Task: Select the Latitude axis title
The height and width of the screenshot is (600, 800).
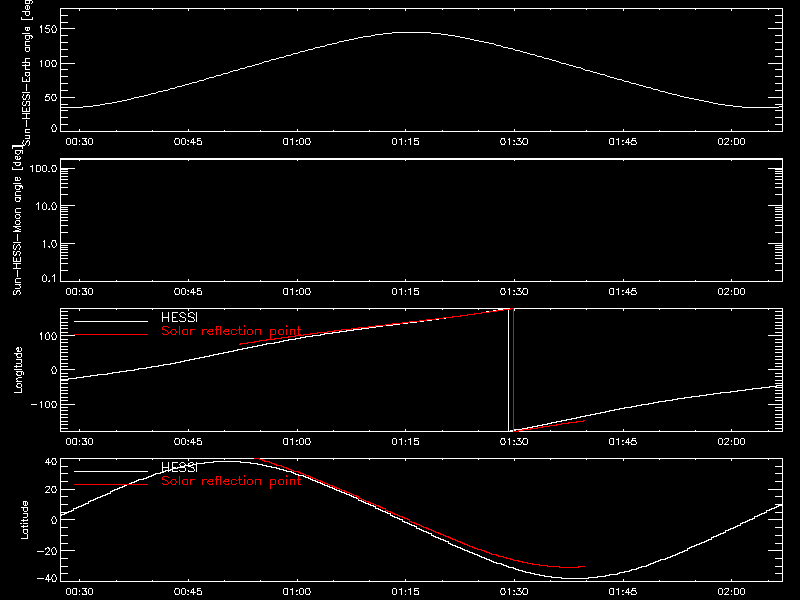Action: (x=24, y=520)
